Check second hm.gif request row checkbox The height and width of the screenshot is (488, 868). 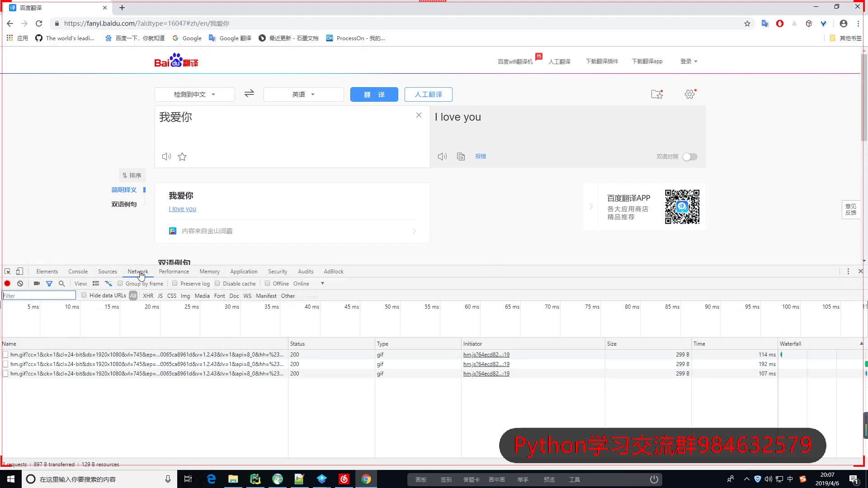pyautogui.click(x=5, y=364)
